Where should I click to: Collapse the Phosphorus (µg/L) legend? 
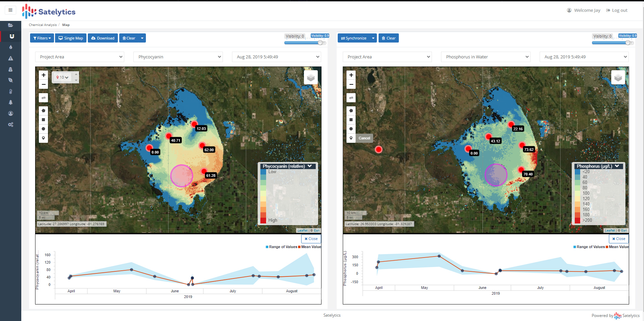617,166
